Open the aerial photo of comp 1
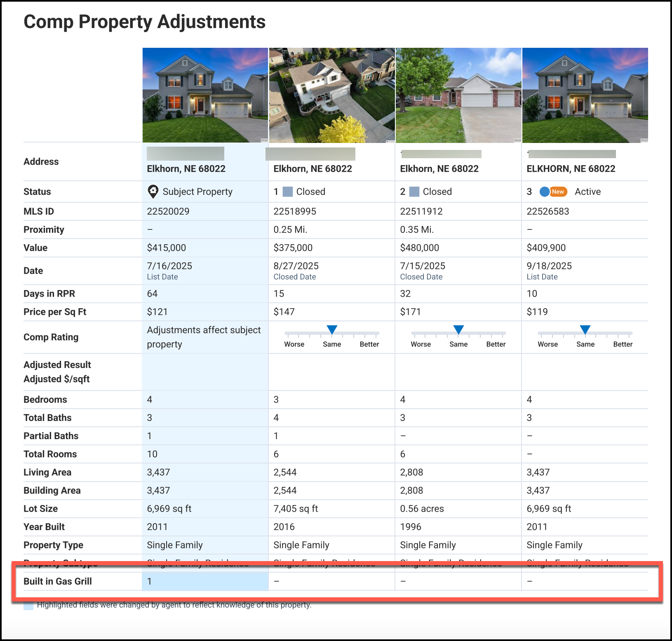Screen dimensions: 672x641 pyautogui.click(x=332, y=95)
